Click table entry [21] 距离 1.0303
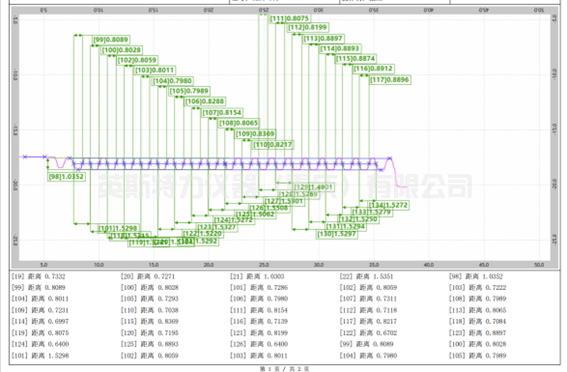This screenshot has width=567, height=372. coord(257,277)
